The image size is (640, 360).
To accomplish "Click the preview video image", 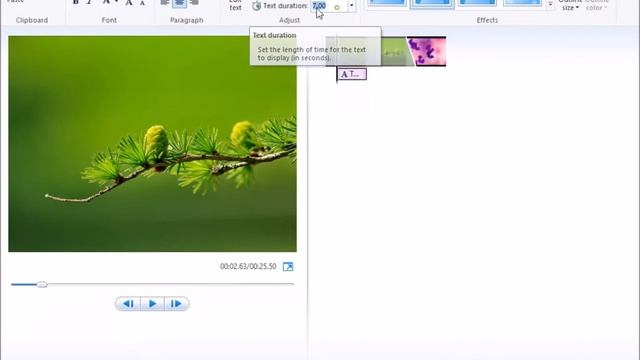I will (152, 144).
